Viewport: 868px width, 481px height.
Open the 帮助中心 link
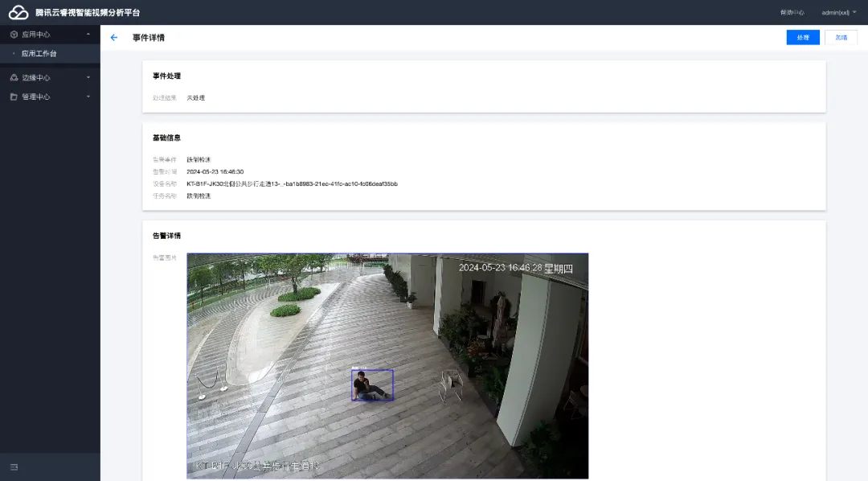coord(792,12)
